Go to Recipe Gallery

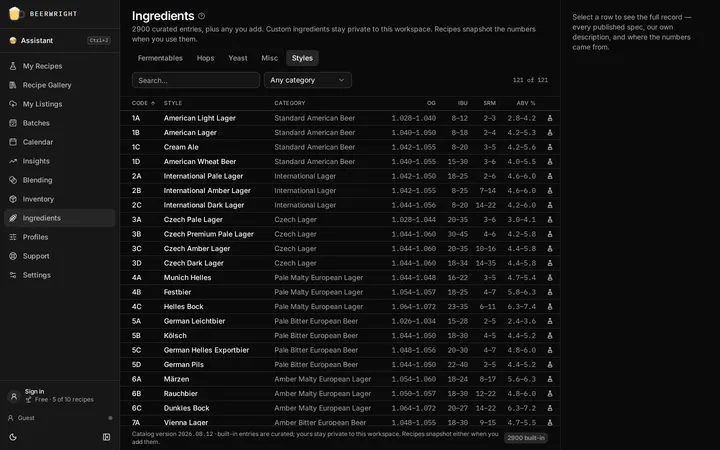pyautogui.click(x=60, y=85)
